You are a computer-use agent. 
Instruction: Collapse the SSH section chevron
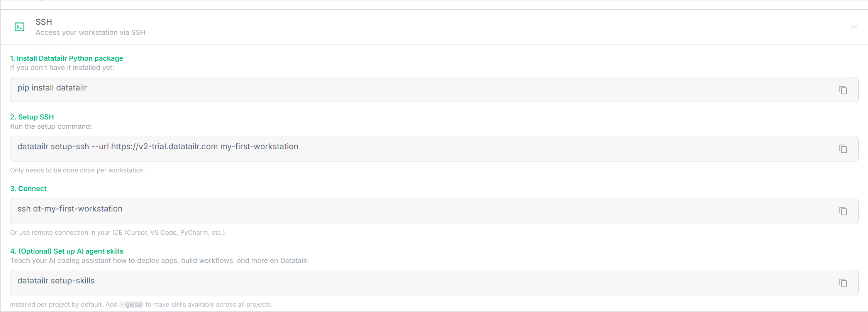[x=854, y=27]
